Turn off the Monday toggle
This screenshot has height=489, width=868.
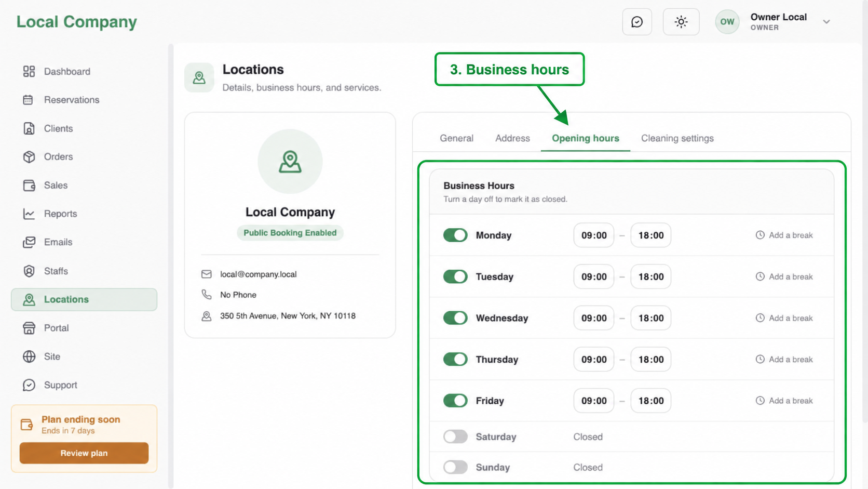(455, 235)
